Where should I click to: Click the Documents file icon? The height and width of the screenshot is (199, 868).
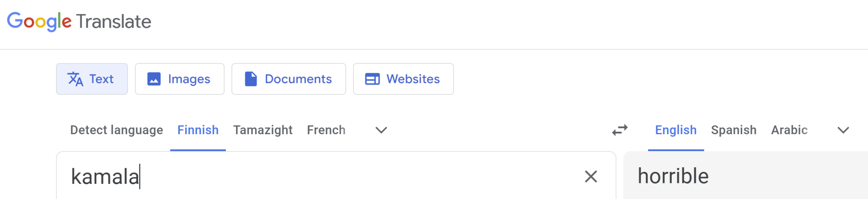[x=251, y=79]
